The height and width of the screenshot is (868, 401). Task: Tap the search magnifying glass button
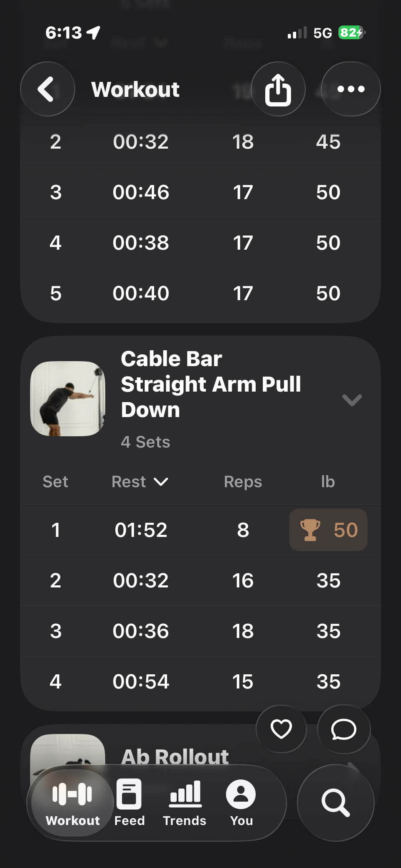(335, 802)
